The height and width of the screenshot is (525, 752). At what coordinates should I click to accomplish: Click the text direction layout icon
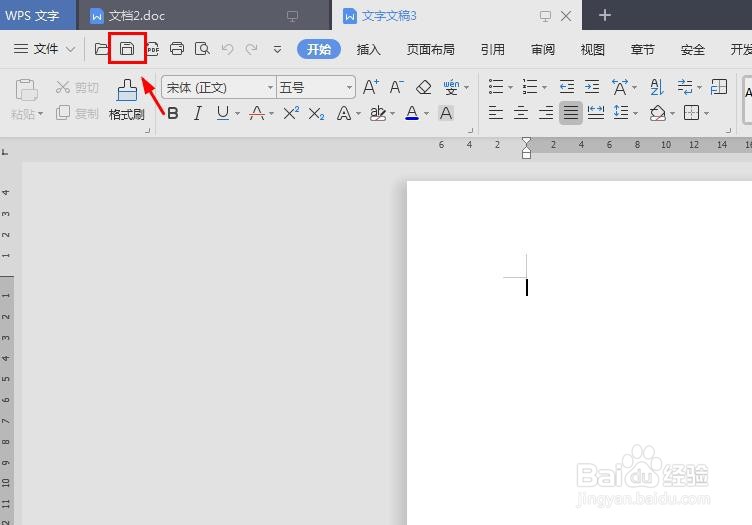[685, 87]
